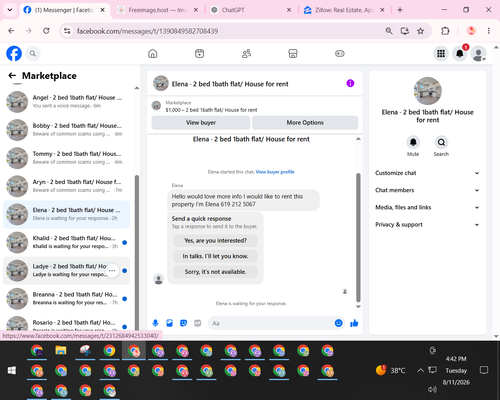The image size is (500, 400).
Task: Click View buyer button
Action: click(x=201, y=123)
